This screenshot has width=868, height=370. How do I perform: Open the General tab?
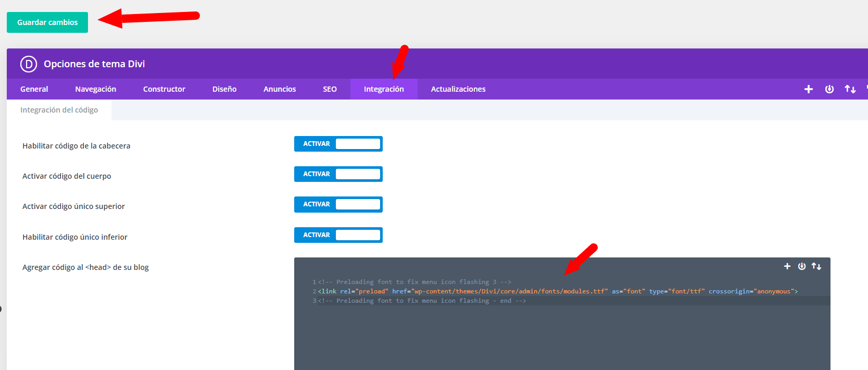(34, 89)
